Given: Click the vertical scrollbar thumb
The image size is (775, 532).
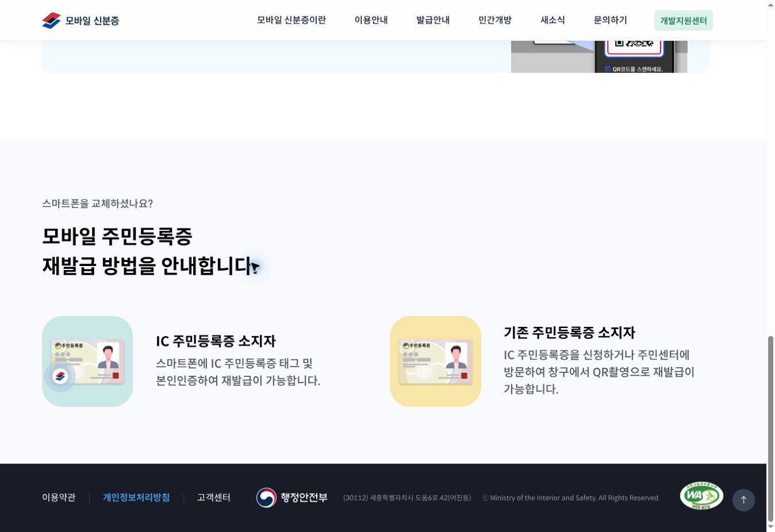Looking at the screenshot, I should pos(770,429).
